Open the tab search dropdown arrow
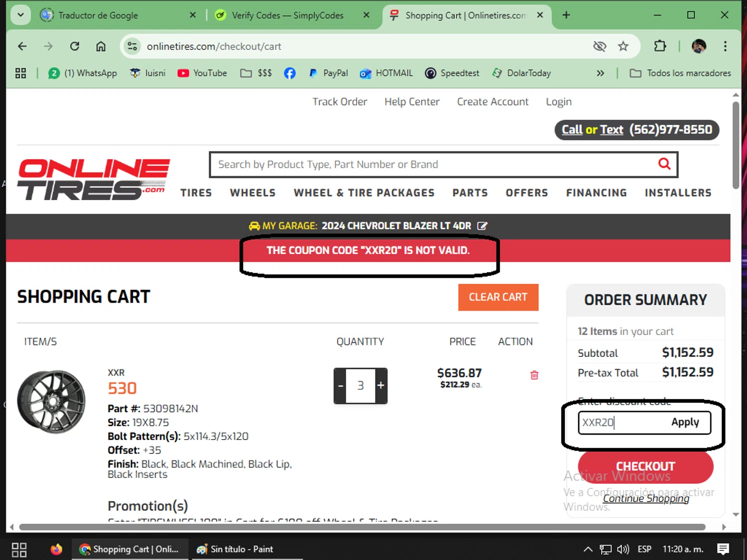The image size is (747, 560). tap(20, 15)
